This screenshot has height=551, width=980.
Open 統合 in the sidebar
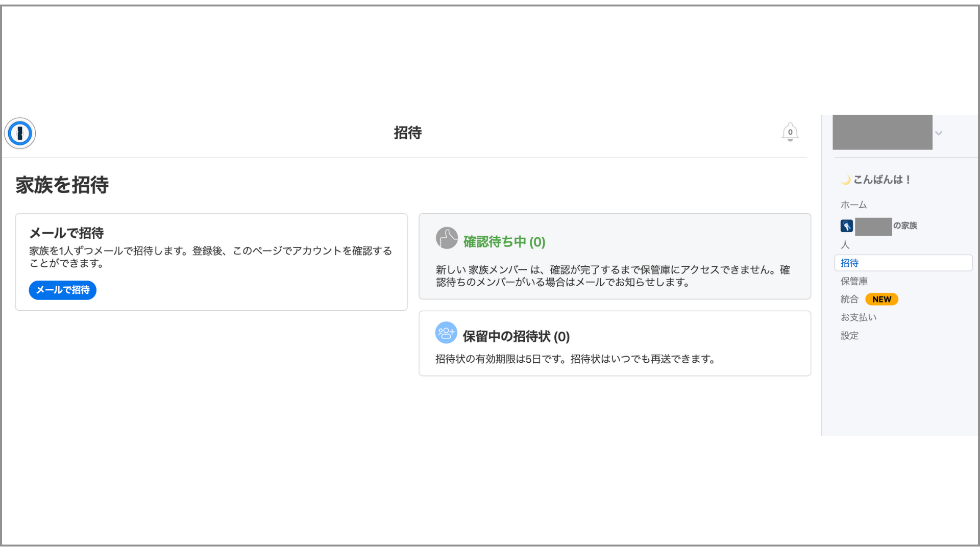pos(850,299)
